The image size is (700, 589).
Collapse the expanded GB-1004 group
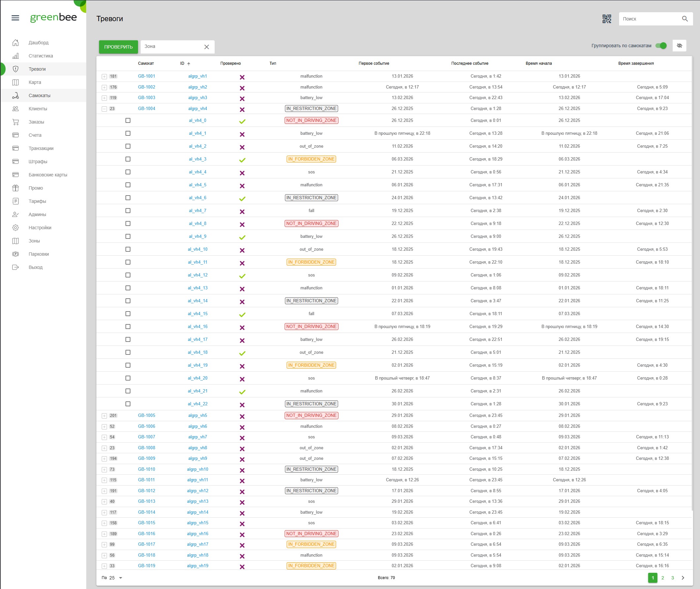point(104,109)
